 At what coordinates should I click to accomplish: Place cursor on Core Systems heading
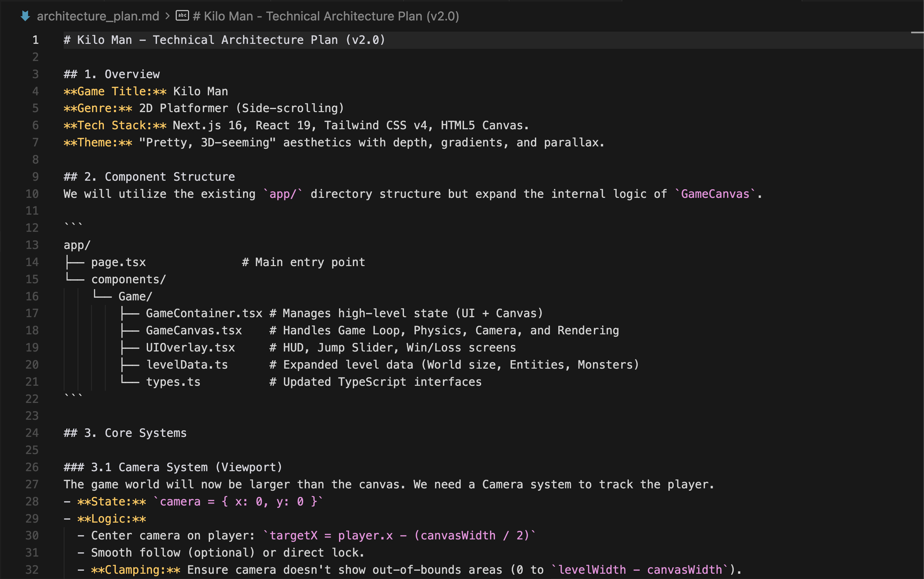click(x=145, y=433)
